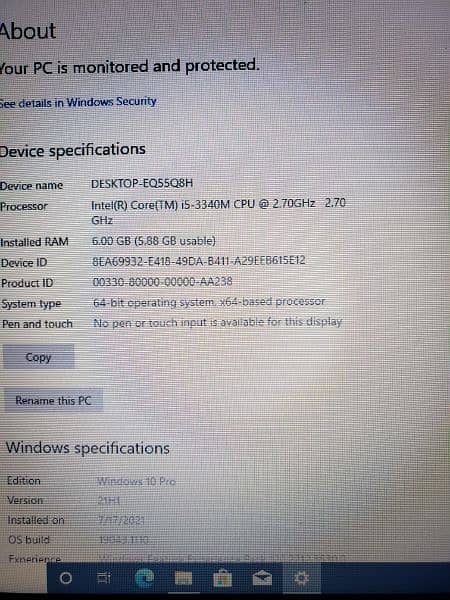Open Task View from the taskbar

pos(104,578)
